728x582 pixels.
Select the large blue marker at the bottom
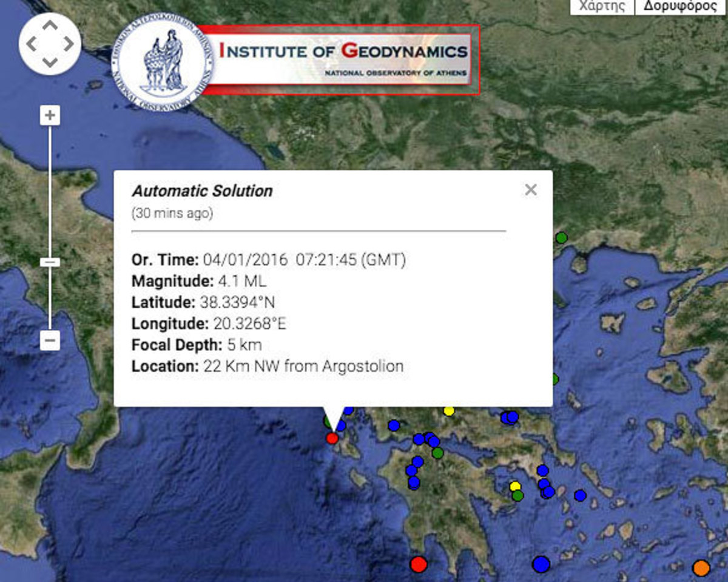[x=541, y=564]
